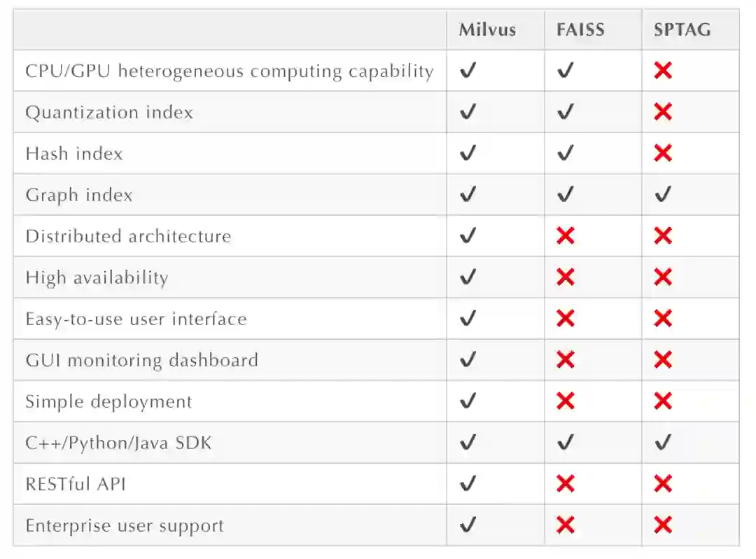Click SPTAG red cross for Hash index
The height and width of the screenshot is (559, 756).
point(663,153)
